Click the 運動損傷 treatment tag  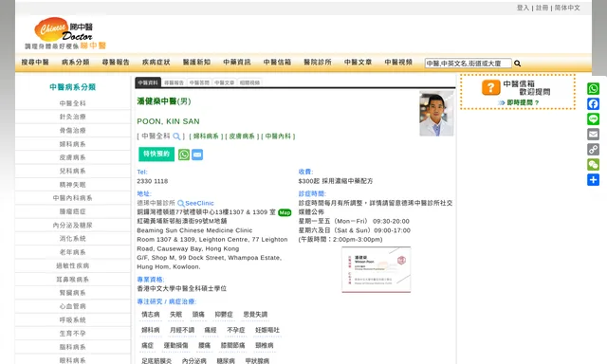(x=175, y=345)
